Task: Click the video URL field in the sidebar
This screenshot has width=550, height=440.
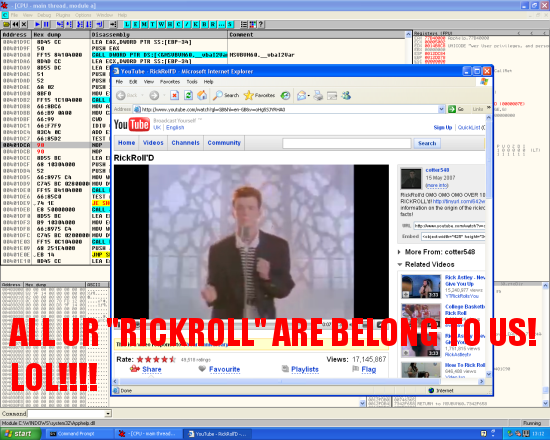Action: (449, 226)
